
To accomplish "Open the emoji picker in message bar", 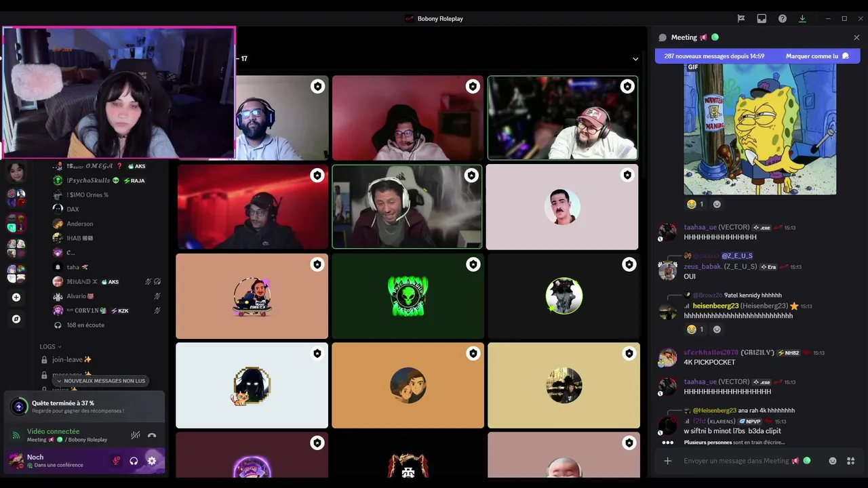I will [x=833, y=461].
